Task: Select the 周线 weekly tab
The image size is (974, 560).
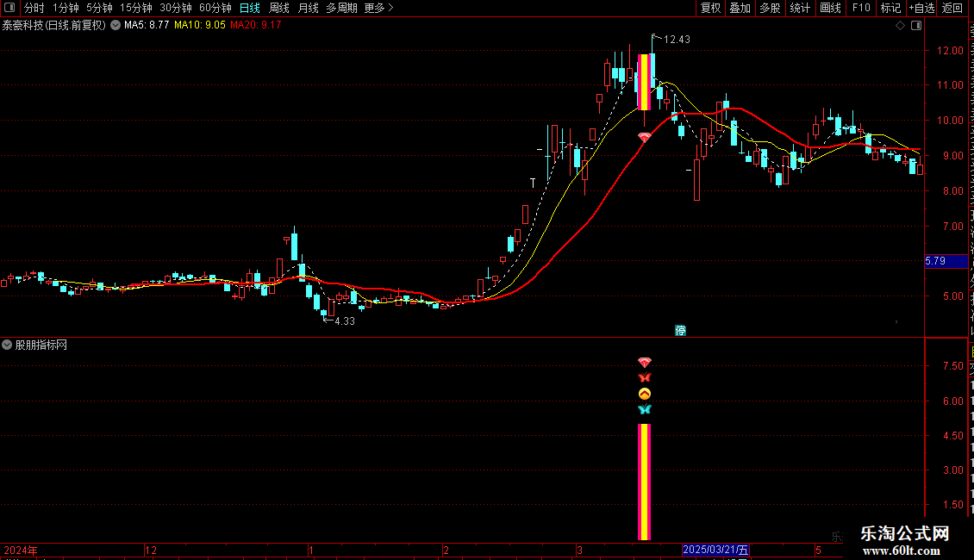Action: point(279,8)
